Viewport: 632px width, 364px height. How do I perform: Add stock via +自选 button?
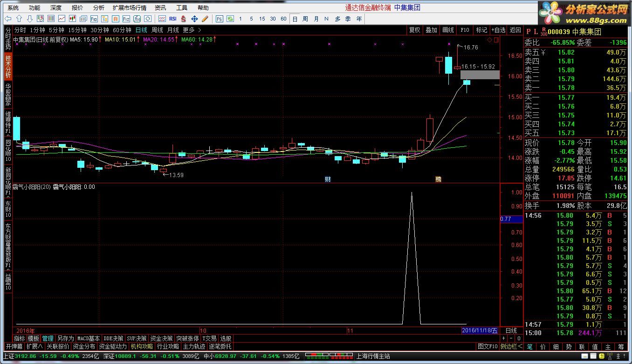click(x=498, y=30)
